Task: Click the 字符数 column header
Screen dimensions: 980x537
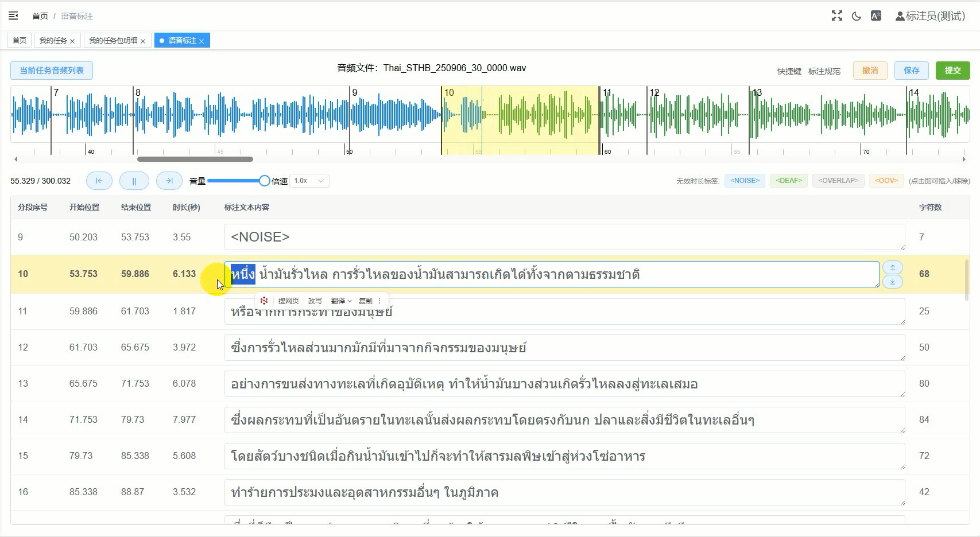Action: coord(930,207)
